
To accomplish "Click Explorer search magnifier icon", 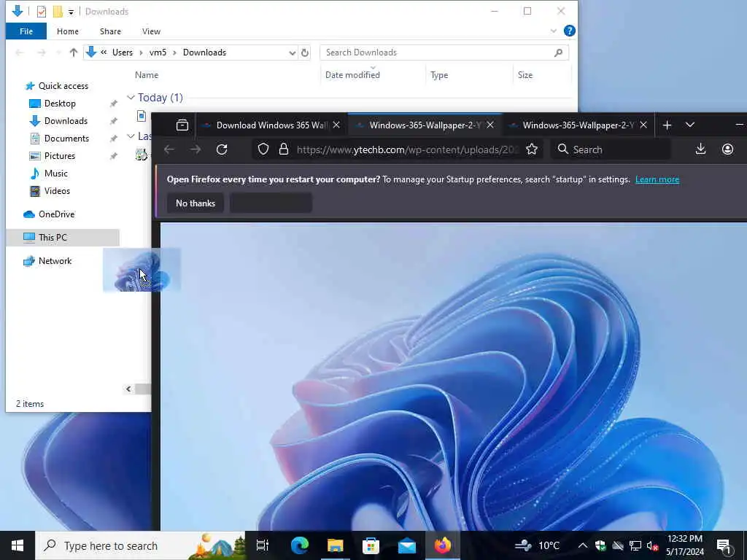I will (x=558, y=52).
